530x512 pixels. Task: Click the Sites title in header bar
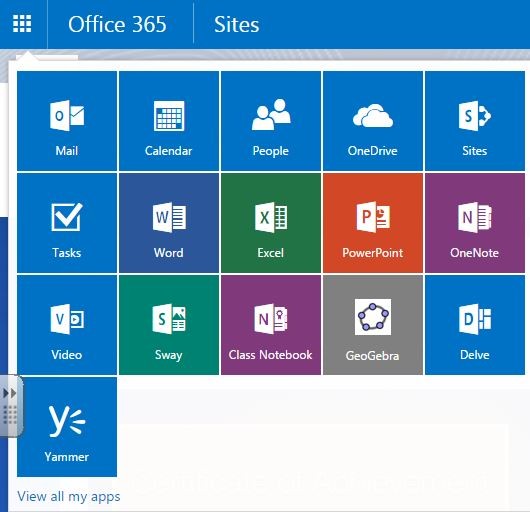coord(237,24)
